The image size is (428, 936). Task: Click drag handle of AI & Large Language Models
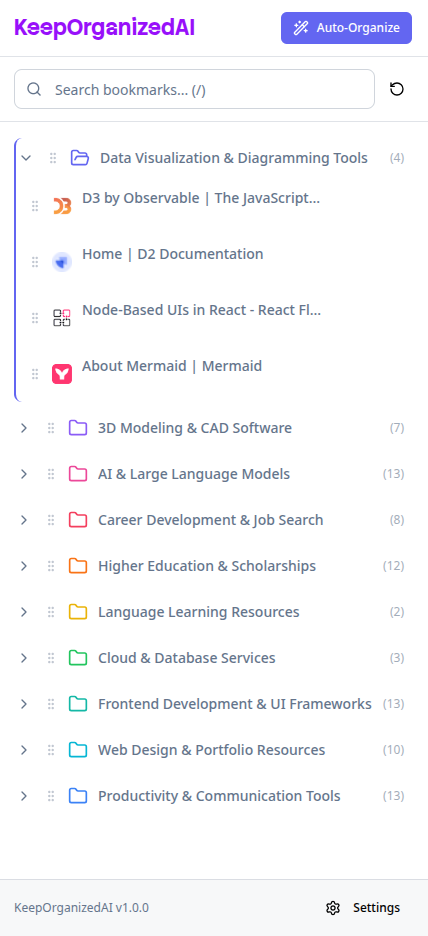click(51, 474)
